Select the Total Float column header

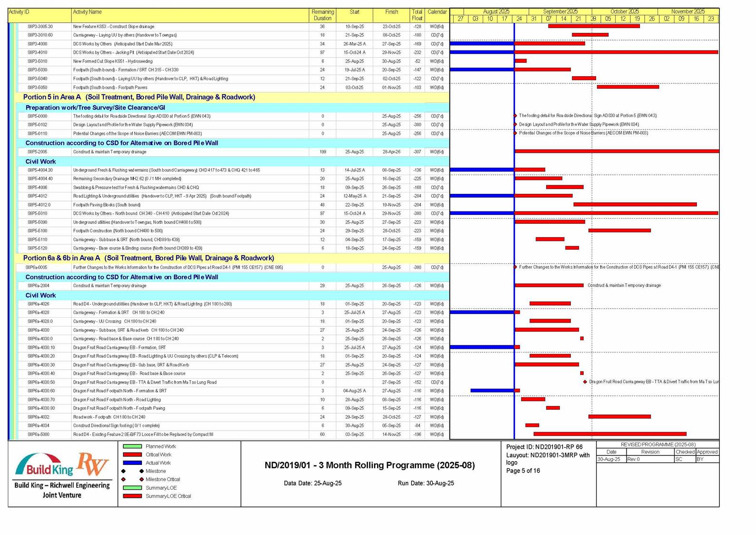pyautogui.click(x=417, y=15)
